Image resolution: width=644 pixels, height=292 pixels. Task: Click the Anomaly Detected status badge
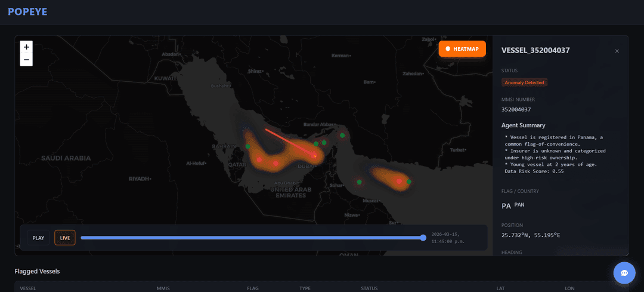[x=524, y=82]
